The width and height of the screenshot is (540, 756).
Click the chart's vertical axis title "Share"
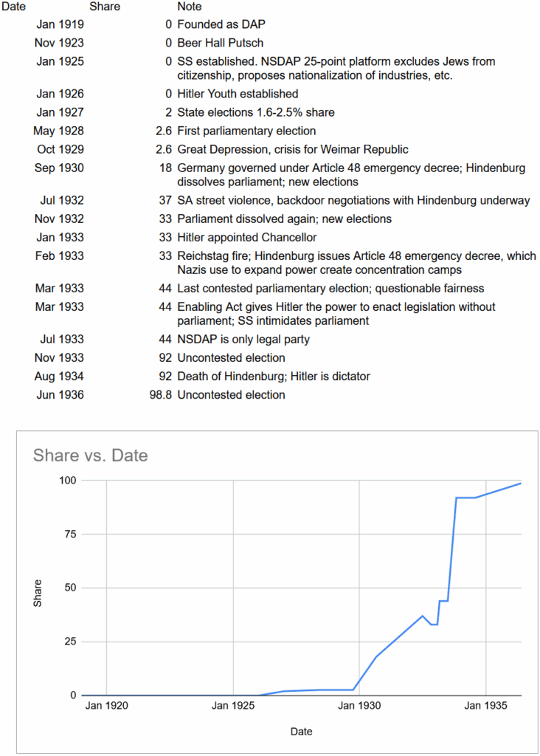coord(38,588)
